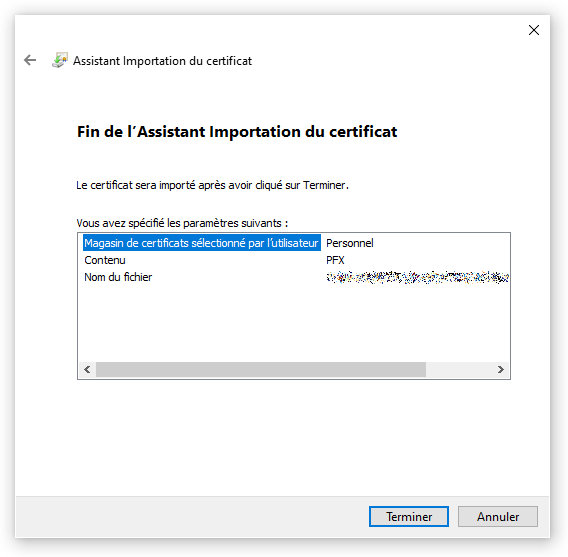This screenshot has height=557, width=568.
Task: Click the left scroll arrow in list
Action: click(87, 369)
